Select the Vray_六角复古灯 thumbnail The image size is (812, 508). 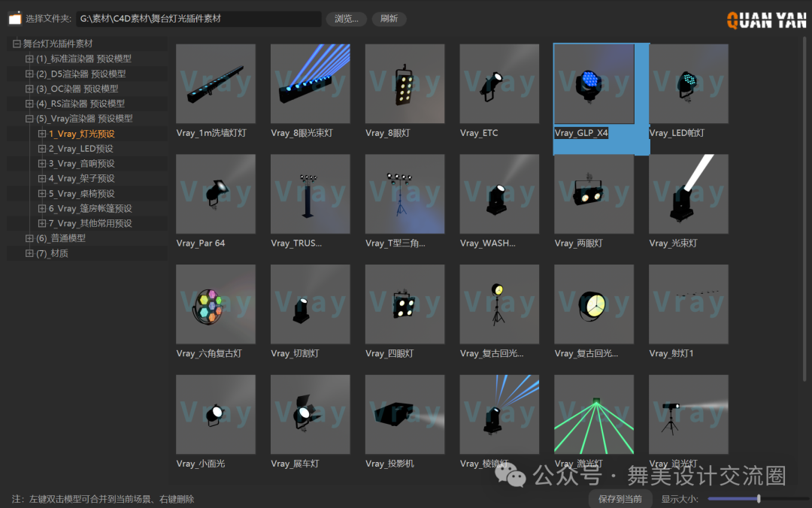pos(216,304)
